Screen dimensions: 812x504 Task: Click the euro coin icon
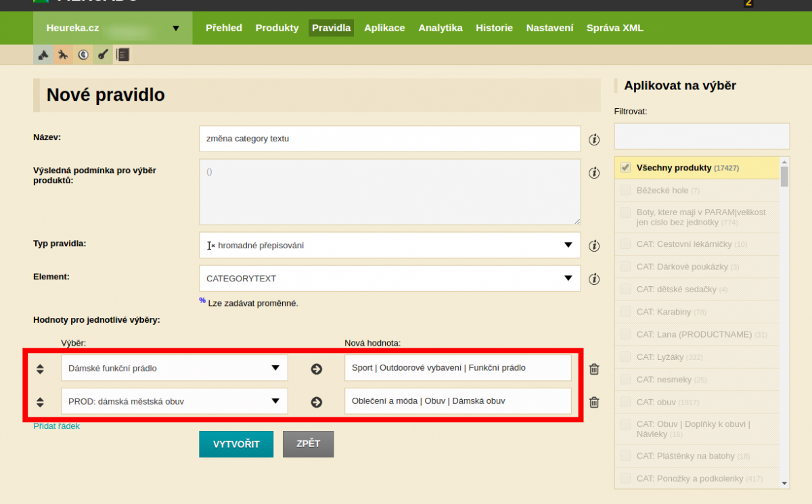pos(83,55)
